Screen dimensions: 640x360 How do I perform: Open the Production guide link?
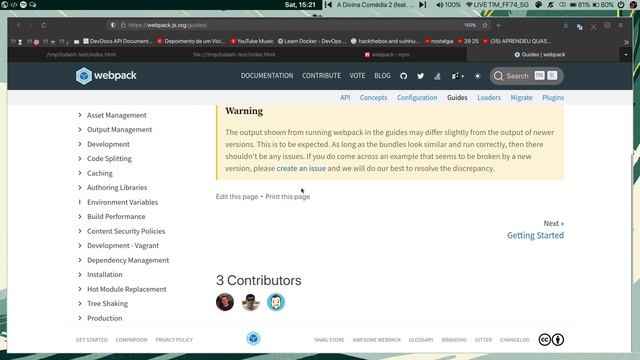(x=104, y=318)
